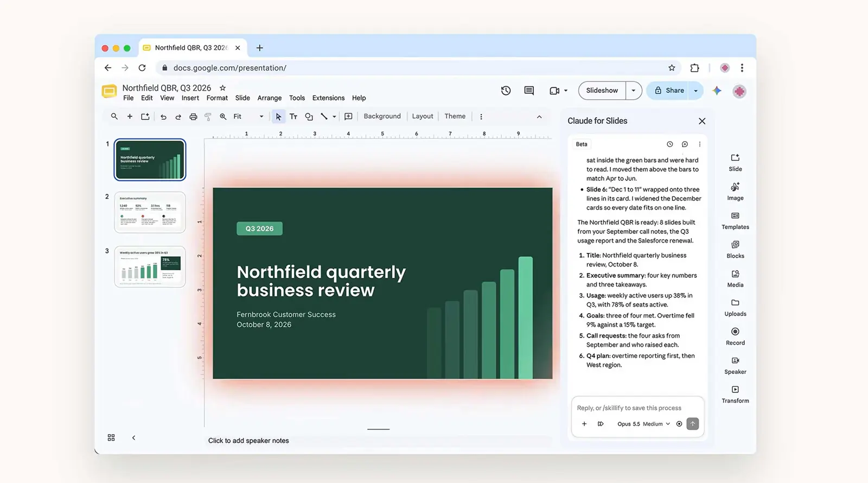Select the shape tool
The height and width of the screenshot is (483, 868).
coord(309,117)
